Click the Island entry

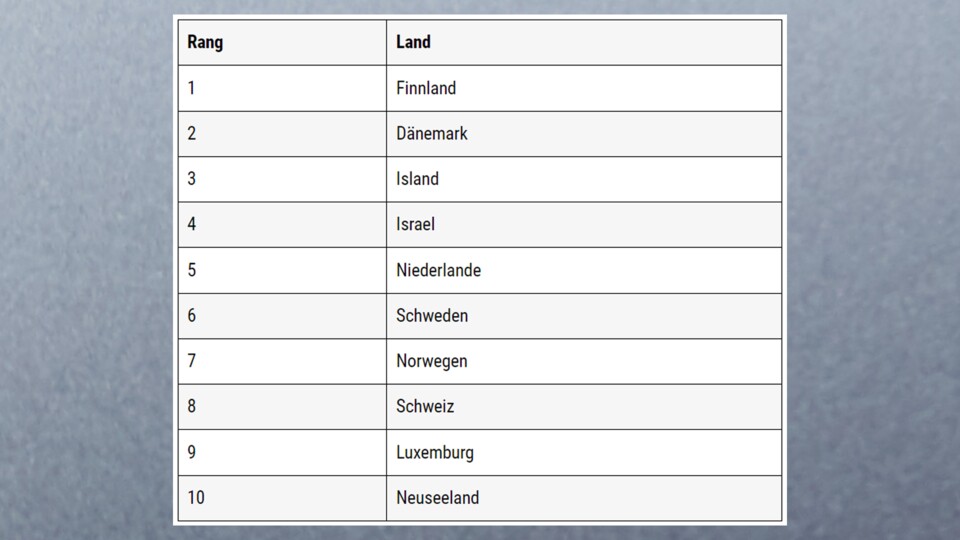417,179
